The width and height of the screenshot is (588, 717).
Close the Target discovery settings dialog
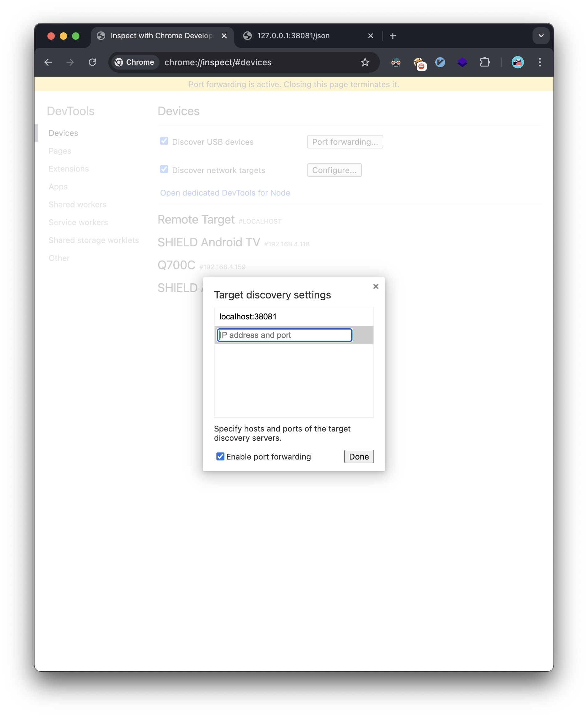click(x=376, y=287)
